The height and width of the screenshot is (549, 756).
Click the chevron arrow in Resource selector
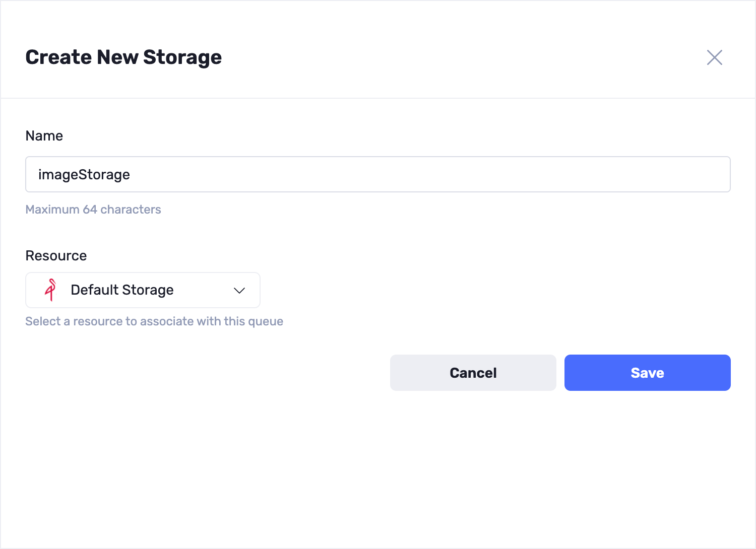(x=239, y=291)
